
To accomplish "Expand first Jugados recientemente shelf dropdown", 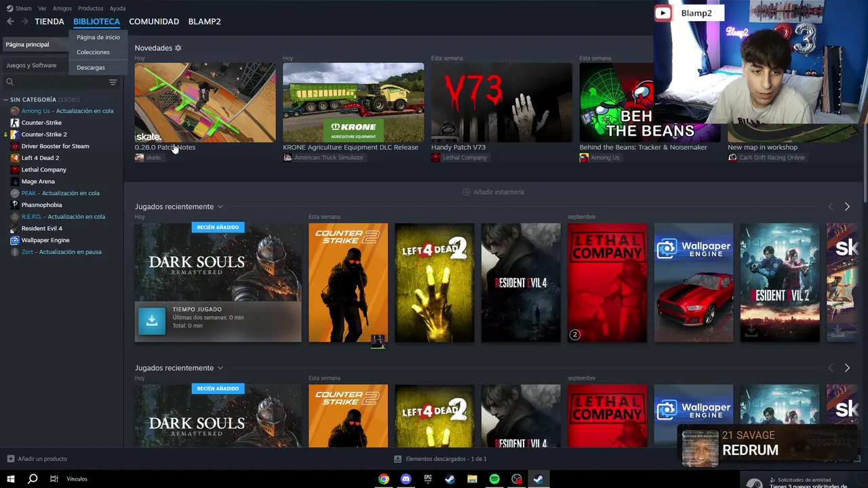I will coord(220,207).
